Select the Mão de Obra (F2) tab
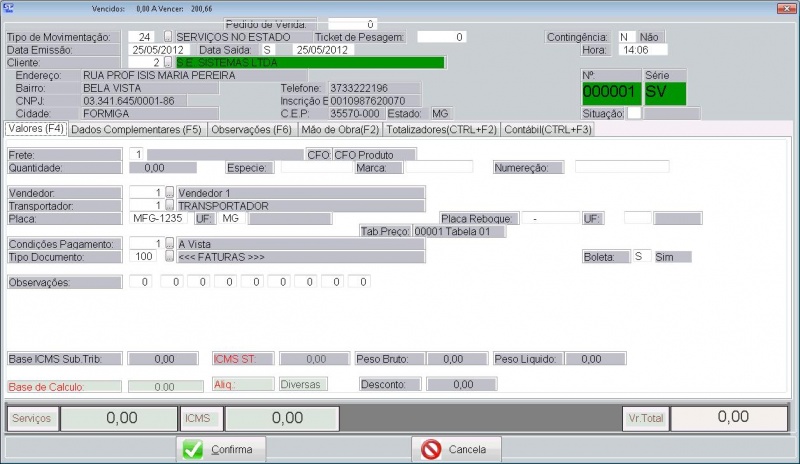The height and width of the screenshot is (464, 800). pos(340,129)
